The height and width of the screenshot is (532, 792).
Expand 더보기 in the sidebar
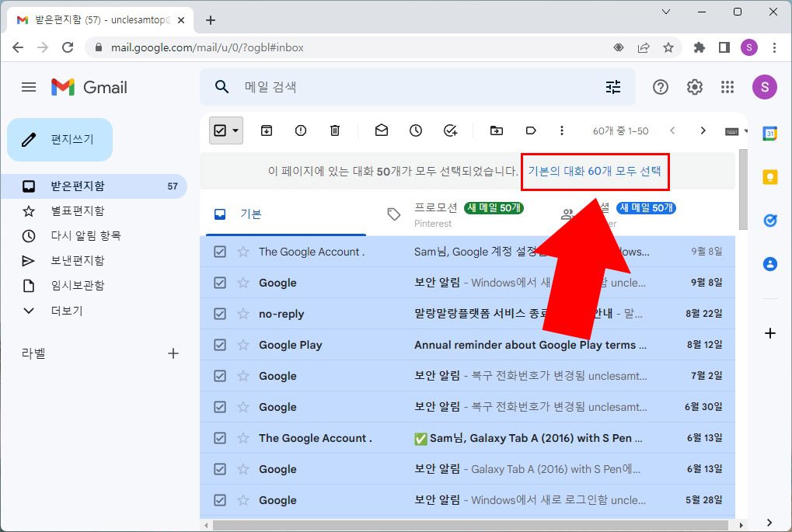pos(67,311)
